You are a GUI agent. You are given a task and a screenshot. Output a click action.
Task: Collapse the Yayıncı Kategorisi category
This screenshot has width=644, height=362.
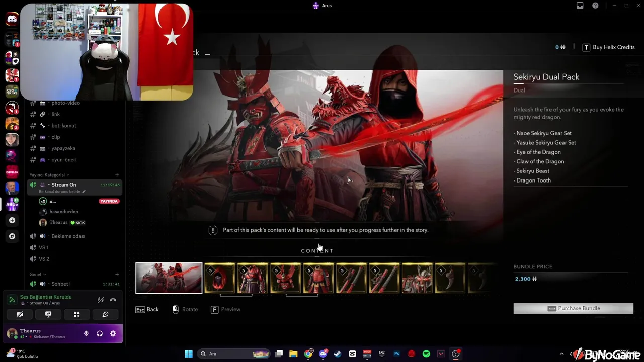[x=49, y=175]
